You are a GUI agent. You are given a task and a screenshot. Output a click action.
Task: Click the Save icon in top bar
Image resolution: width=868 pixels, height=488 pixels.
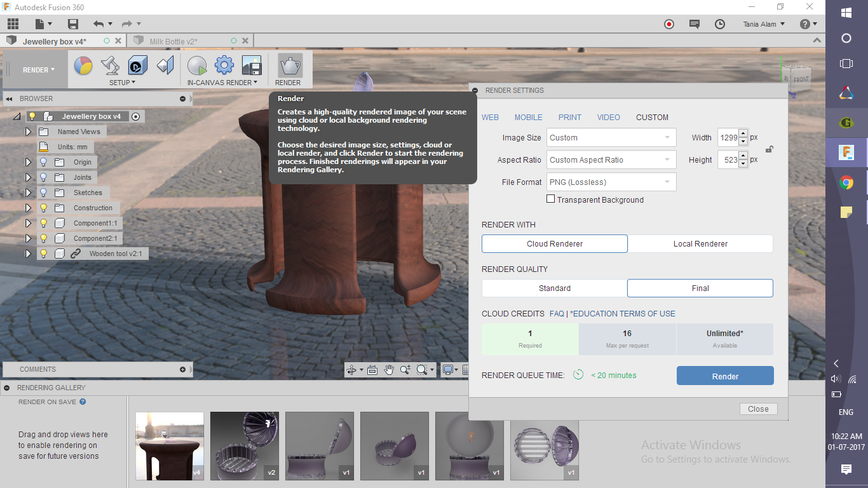(x=73, y=24)
